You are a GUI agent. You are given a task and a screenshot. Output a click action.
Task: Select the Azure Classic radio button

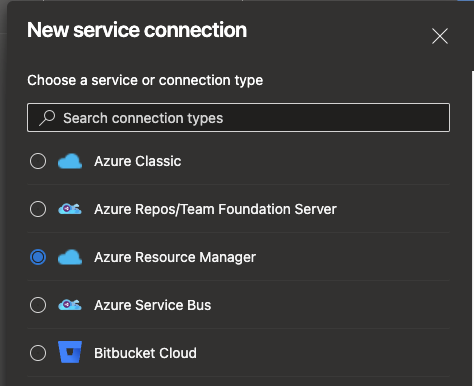pyautogui.click(x=38, y=161)
